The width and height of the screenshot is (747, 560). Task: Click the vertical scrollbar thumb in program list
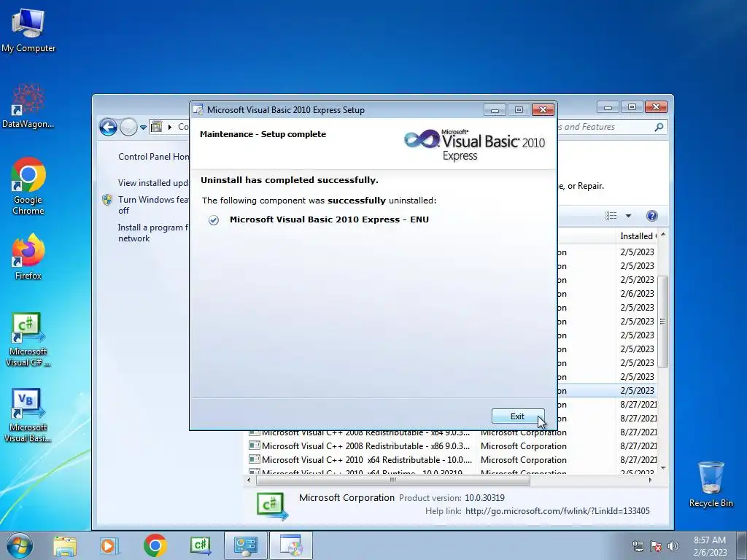(x=662, y=322)
